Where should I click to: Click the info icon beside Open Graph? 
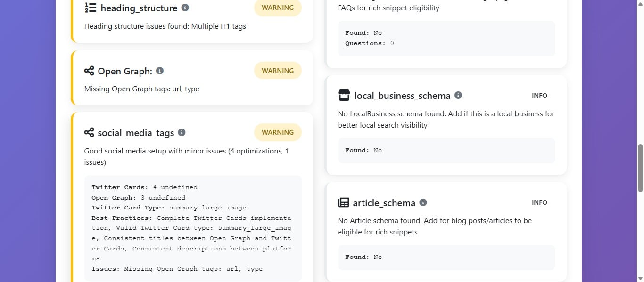pos(160,71)
